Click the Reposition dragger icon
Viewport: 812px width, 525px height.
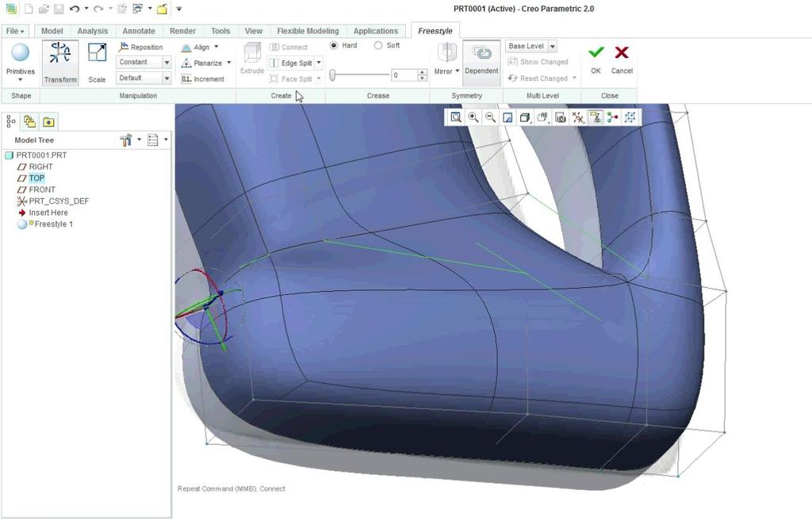[123, 47]
